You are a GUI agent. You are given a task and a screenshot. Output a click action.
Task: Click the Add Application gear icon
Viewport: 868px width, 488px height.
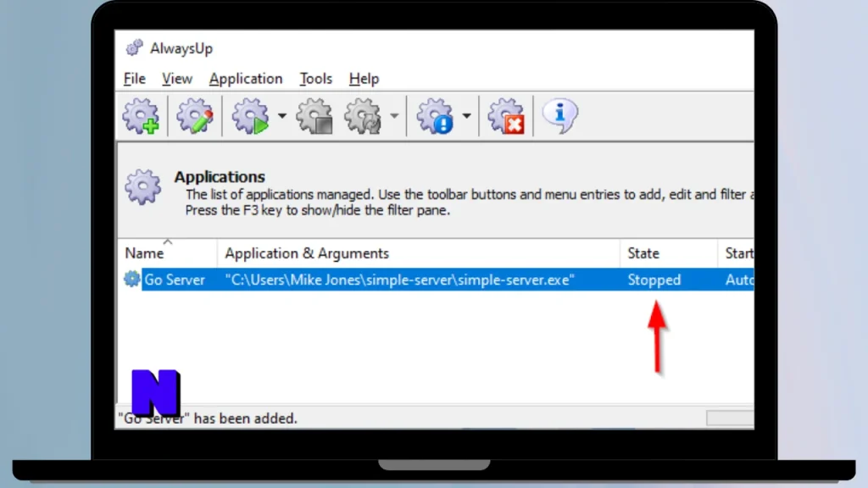point(142,116)
